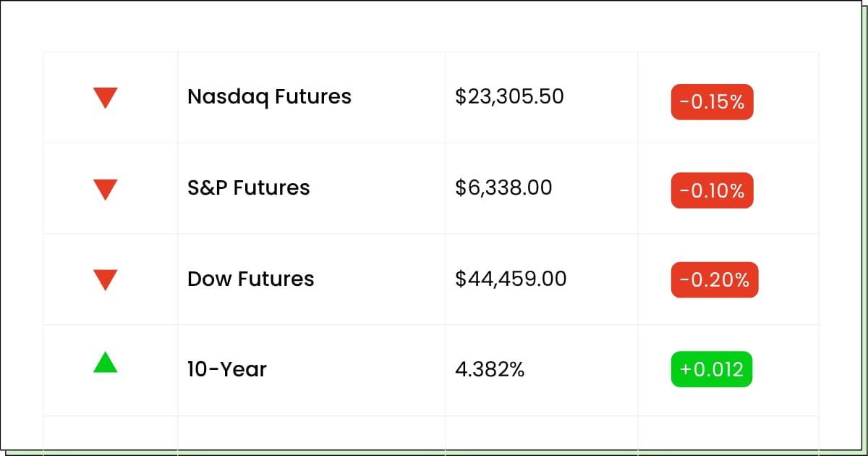The width and height of the screenshot is (868, 456).
Task: Click the red down arrow beside Dow Futures
Action: [x=106, y=280]
